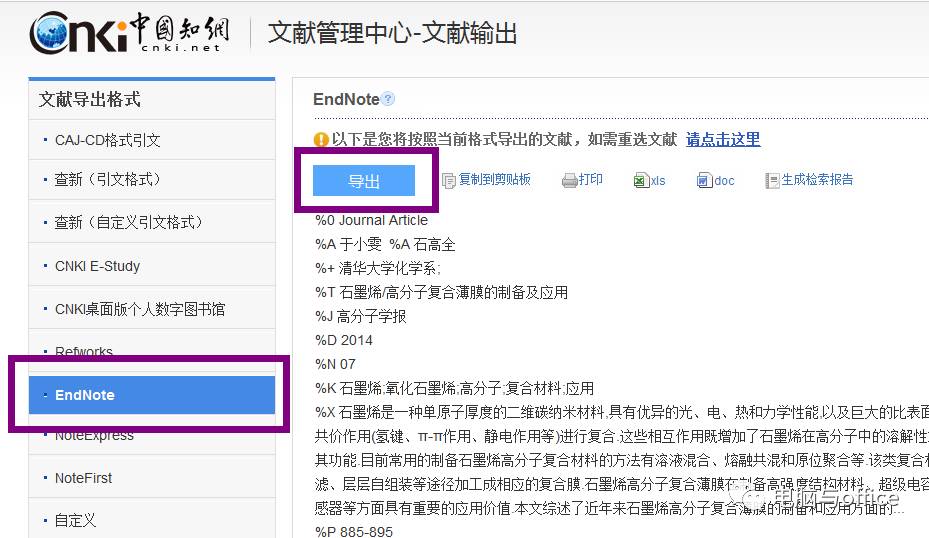Image resolution: width=929 pixels, height=538 pixels.
Task: Click the printer icon
Action: pos(569,180)
